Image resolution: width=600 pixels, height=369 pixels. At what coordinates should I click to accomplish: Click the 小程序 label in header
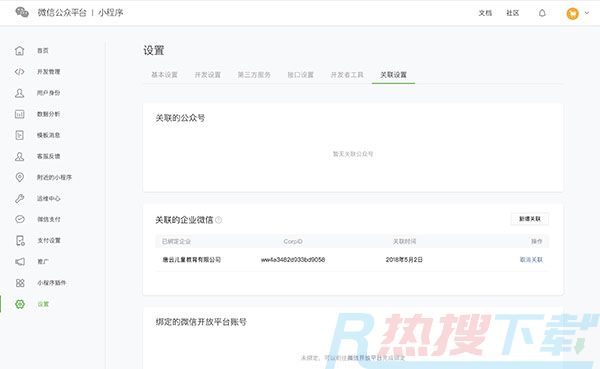click(111, 13)
